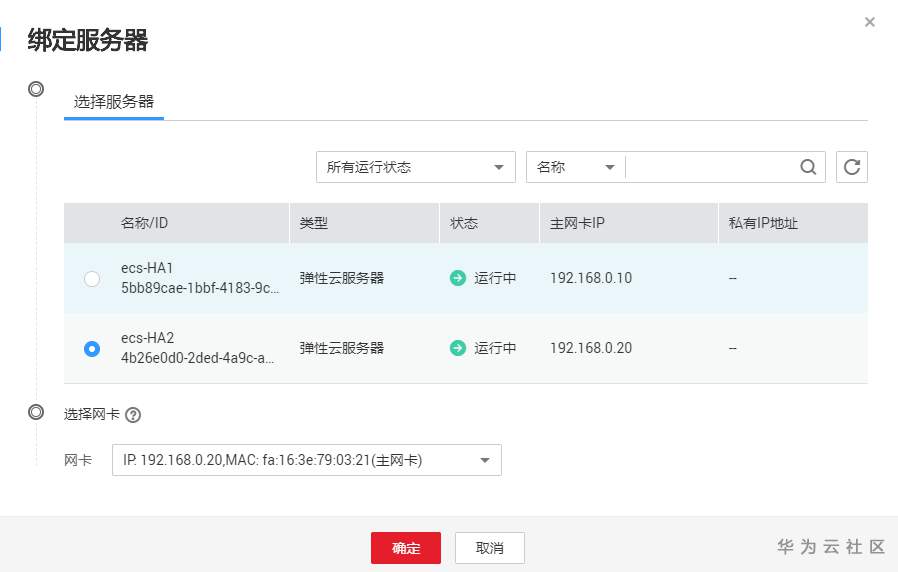The image size is (898, 572).
Task: Switch to the 选择服务器 tab
Action: (114, 102)
